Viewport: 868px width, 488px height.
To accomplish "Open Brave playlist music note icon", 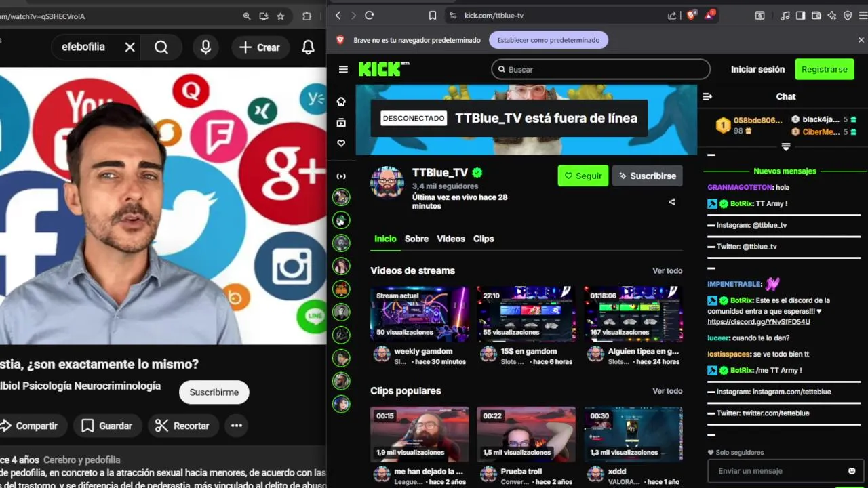I will pos(785,15).
